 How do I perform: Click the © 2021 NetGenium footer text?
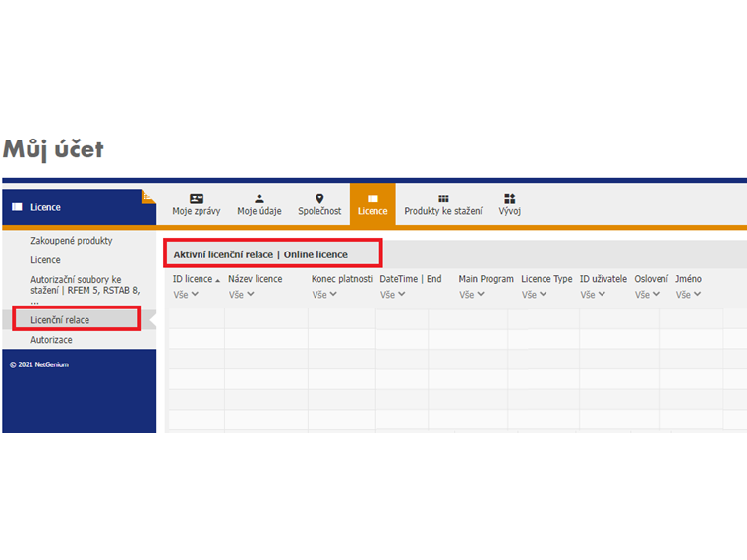click(39, 364)
